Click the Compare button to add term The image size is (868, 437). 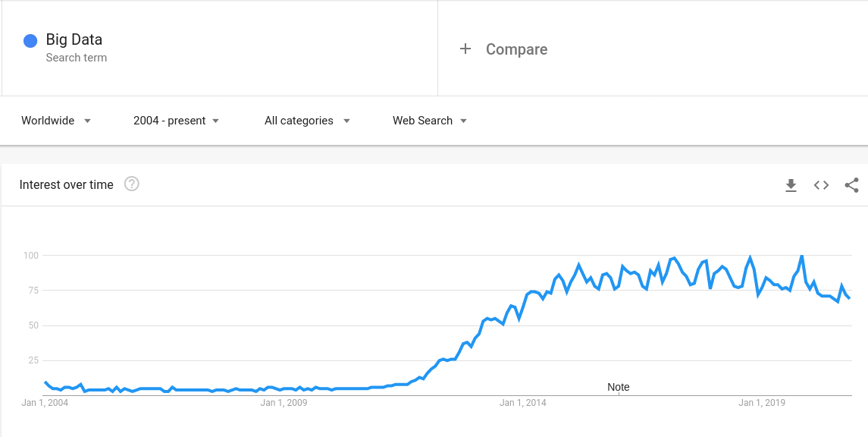pyautogui.click(x=516, y=49)
